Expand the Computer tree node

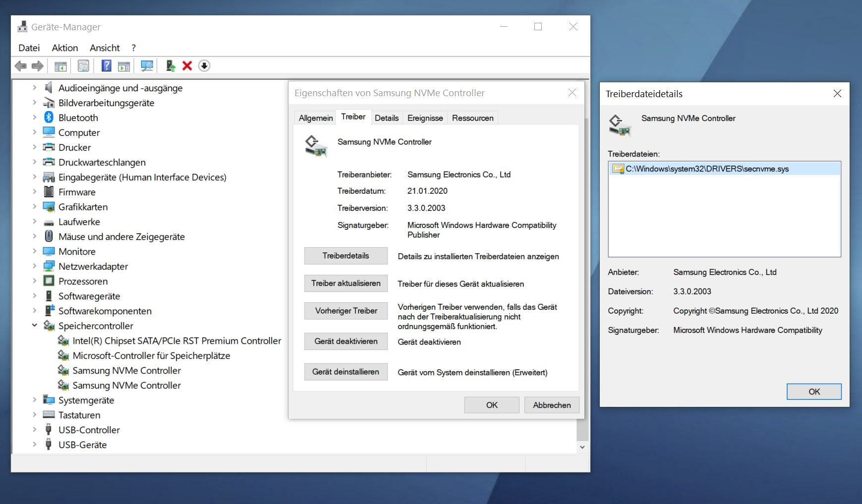(x=34, y=132)
